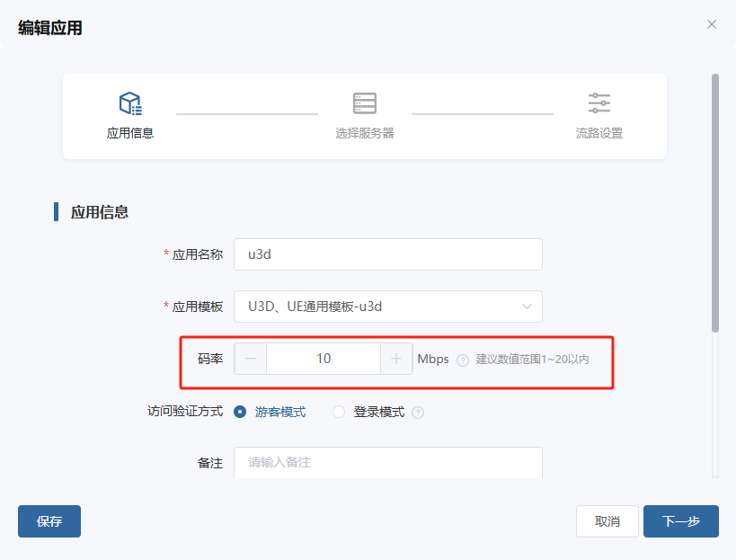
Task: Click the 下一步 next button
Action: pyautogui.click(x=681, y=521)
